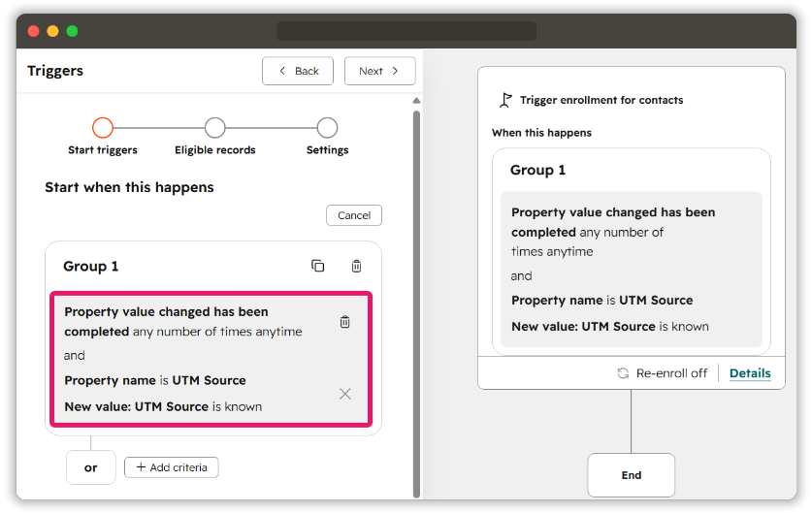Click the Group 1 title in editor
The image size is (812, 513).
point(90,266)
